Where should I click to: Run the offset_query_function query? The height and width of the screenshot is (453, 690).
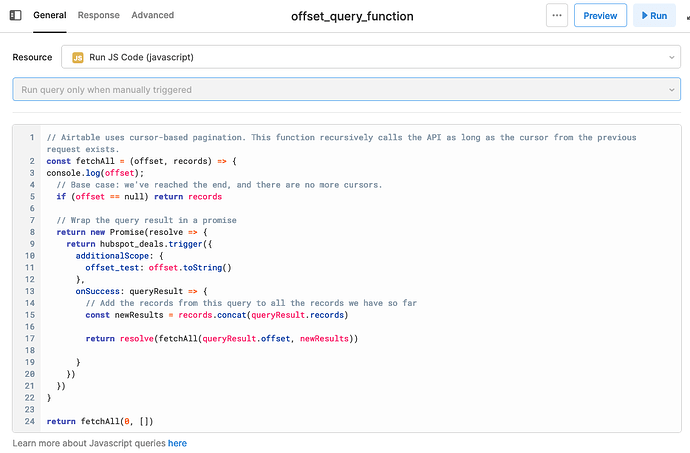(x=654, y=15)
